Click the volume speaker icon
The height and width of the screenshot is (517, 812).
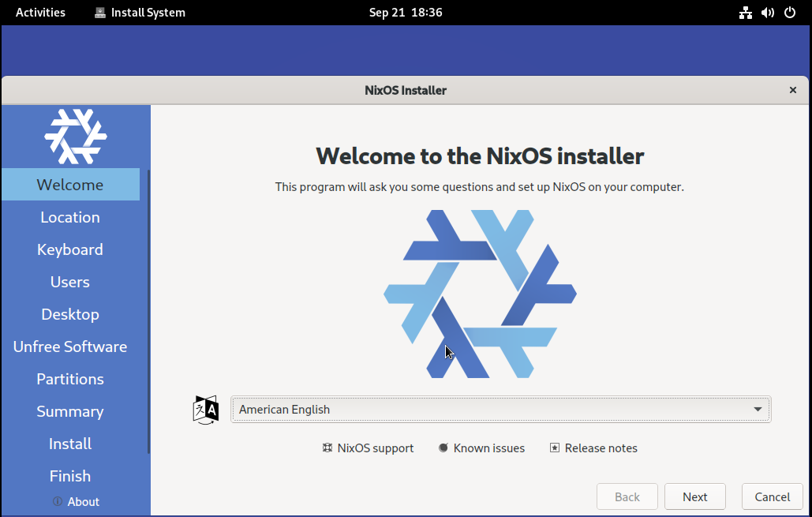click(767, 13)
